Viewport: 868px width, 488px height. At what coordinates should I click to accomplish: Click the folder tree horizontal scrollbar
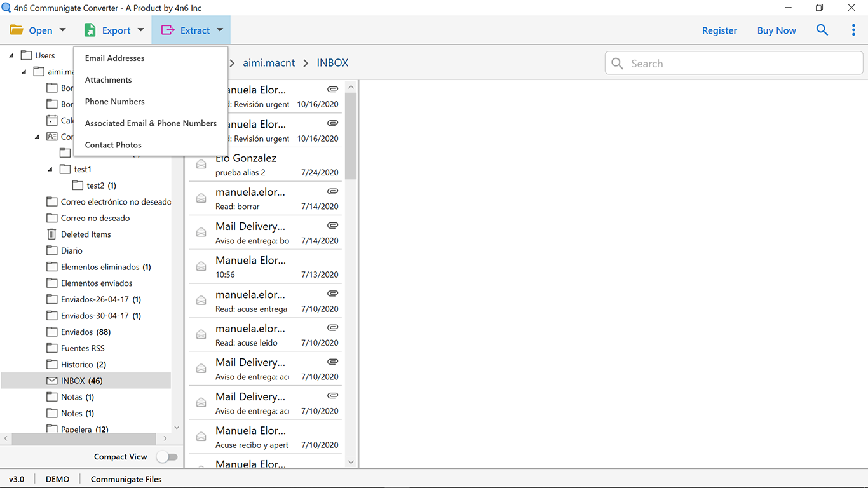coord(84,438)
